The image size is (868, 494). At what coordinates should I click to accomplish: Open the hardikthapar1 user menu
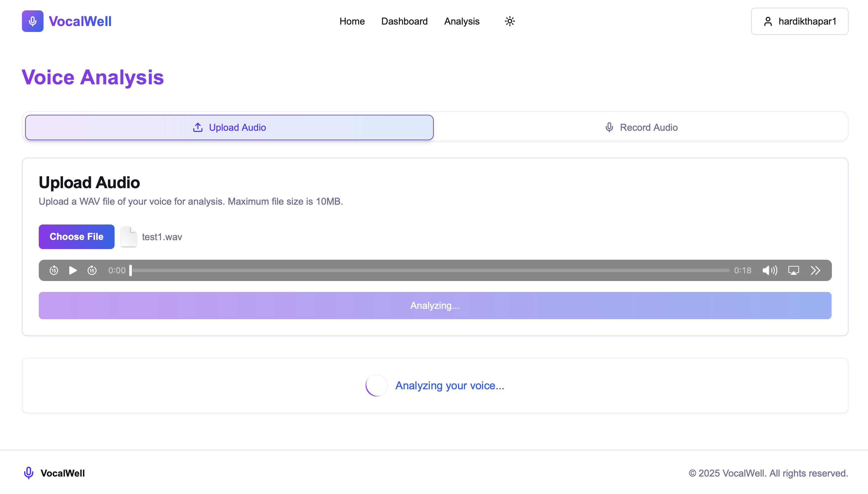[x=799, y=21]
